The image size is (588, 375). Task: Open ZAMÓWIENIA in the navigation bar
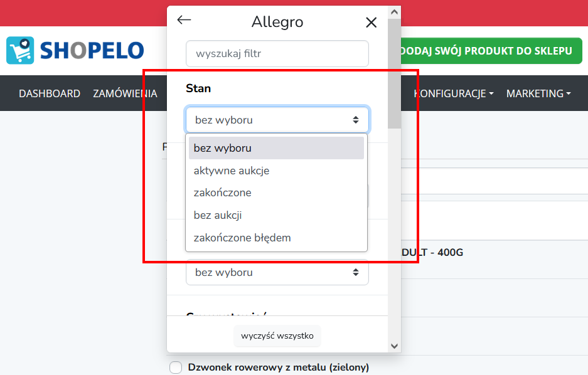(x=126, y=93)
